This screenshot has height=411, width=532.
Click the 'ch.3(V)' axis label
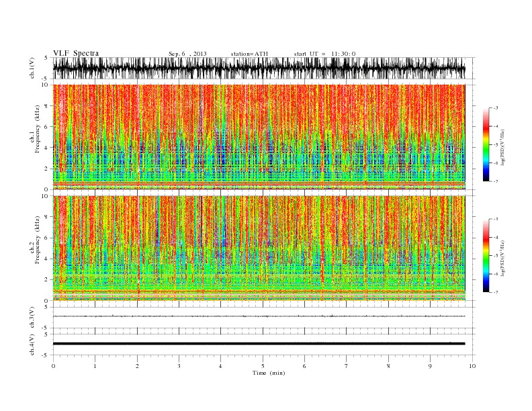[x=32, y=318]
